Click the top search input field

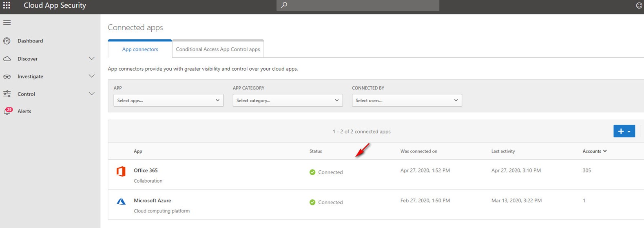pos(358,5)
